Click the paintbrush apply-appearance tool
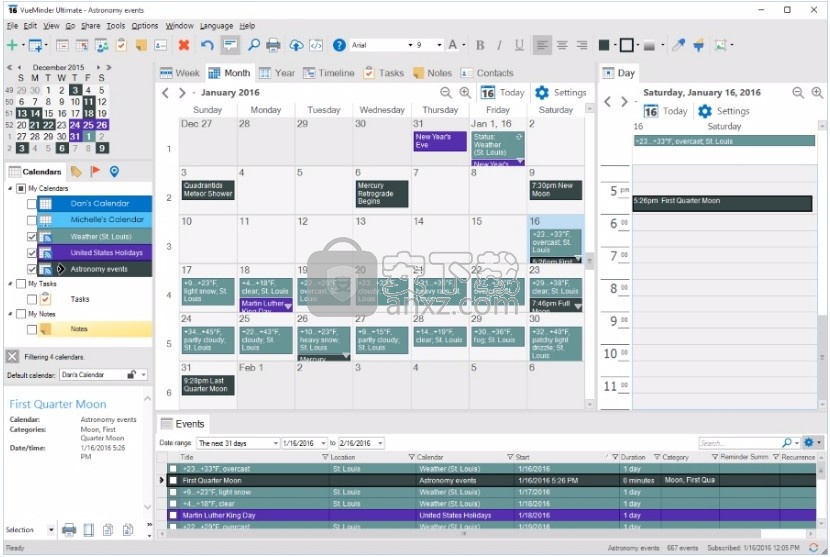The height and width of the screenshot is (557, 830). 699,46
